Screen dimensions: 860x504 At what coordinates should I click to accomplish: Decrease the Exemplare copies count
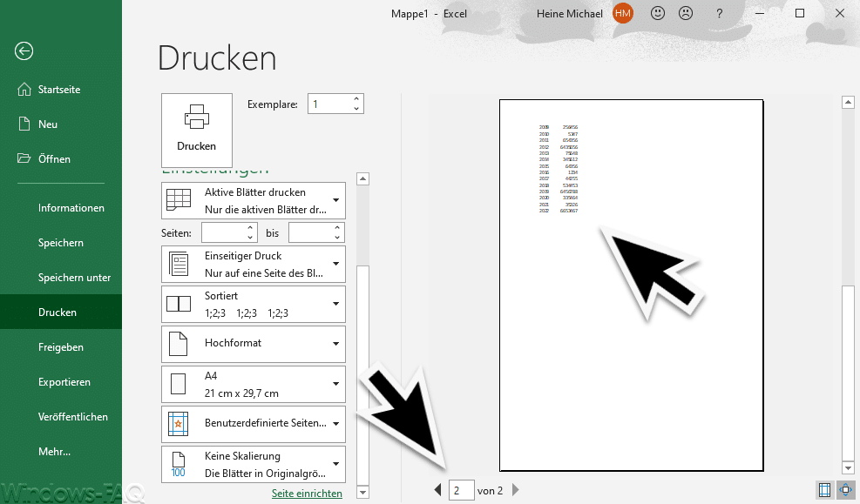pyautogui.click(x=356, y=109)
